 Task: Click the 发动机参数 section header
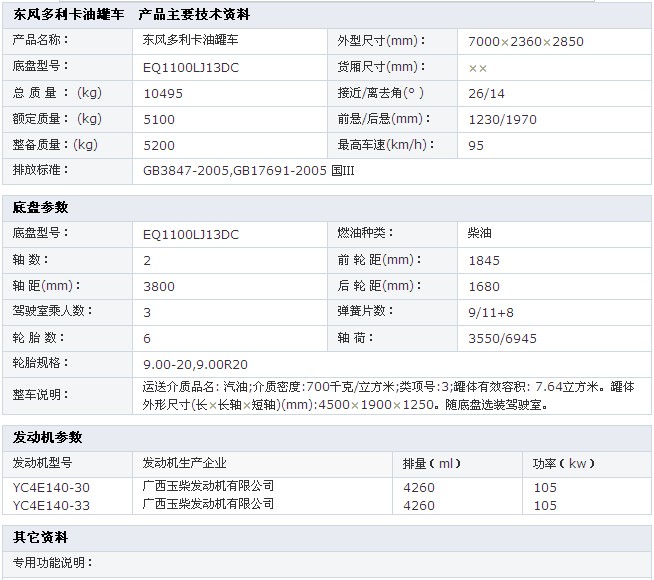(x=47, y=437)
